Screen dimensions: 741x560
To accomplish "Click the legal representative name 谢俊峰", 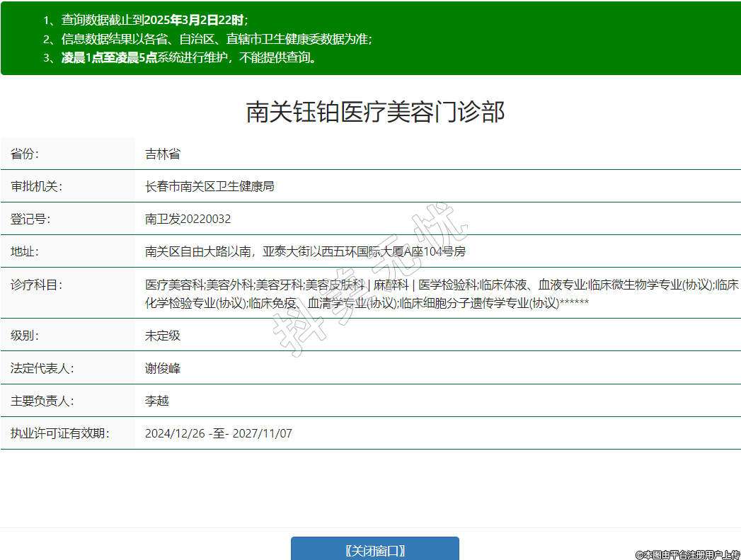I will [x=163, y=368].
